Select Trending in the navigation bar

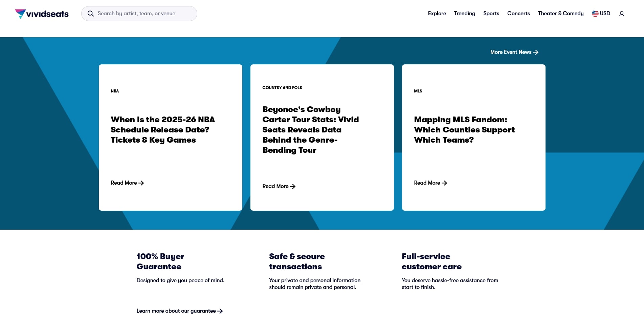coord(464,14)
